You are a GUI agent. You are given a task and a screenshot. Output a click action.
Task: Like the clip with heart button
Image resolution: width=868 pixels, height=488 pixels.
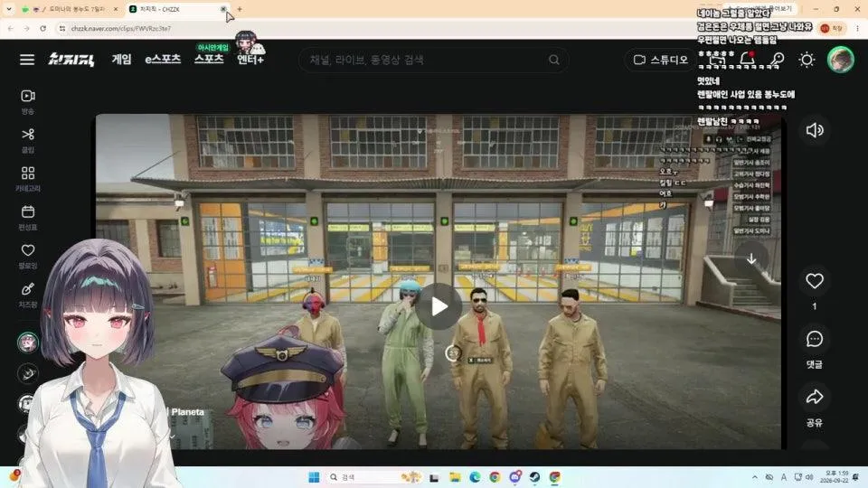pyautogui.click(x=815, y=281)
